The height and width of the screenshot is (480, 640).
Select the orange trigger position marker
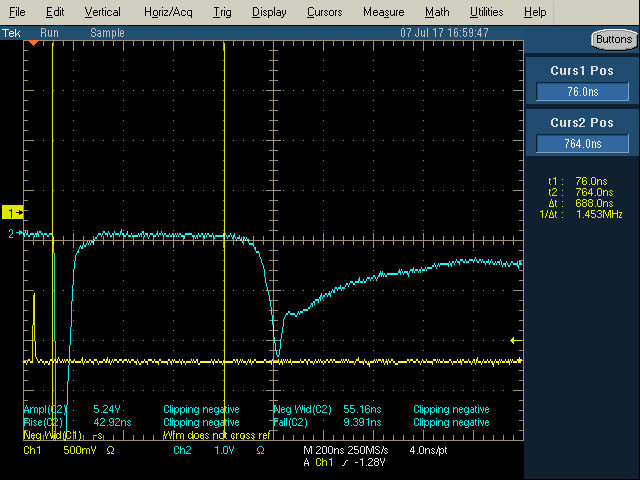[33, 43]
